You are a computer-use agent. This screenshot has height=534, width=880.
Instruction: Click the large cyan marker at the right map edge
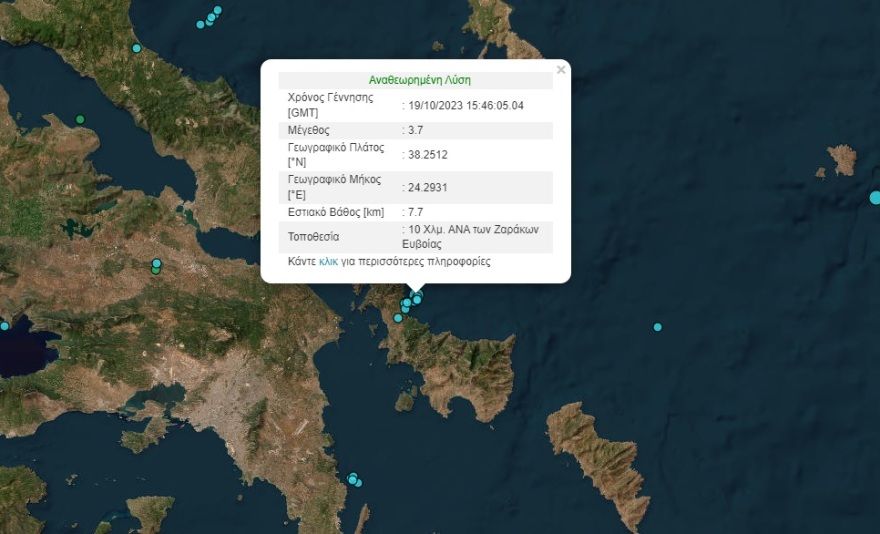point(876,198)
